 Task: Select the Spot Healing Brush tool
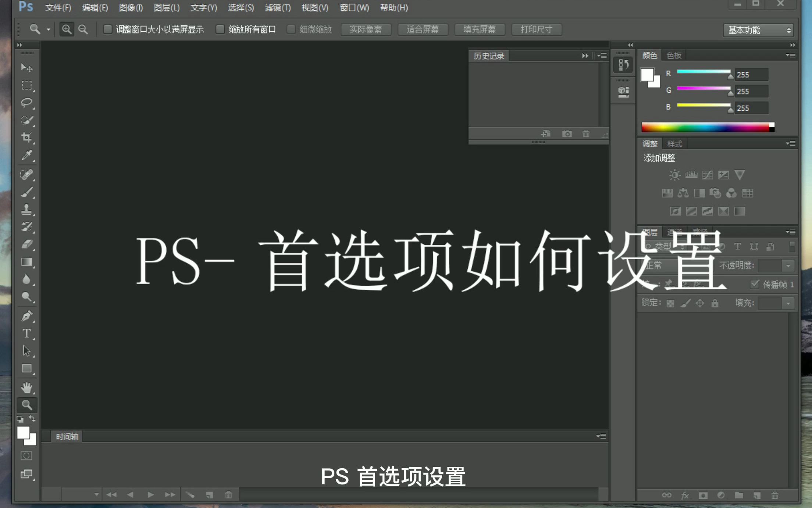26,174
